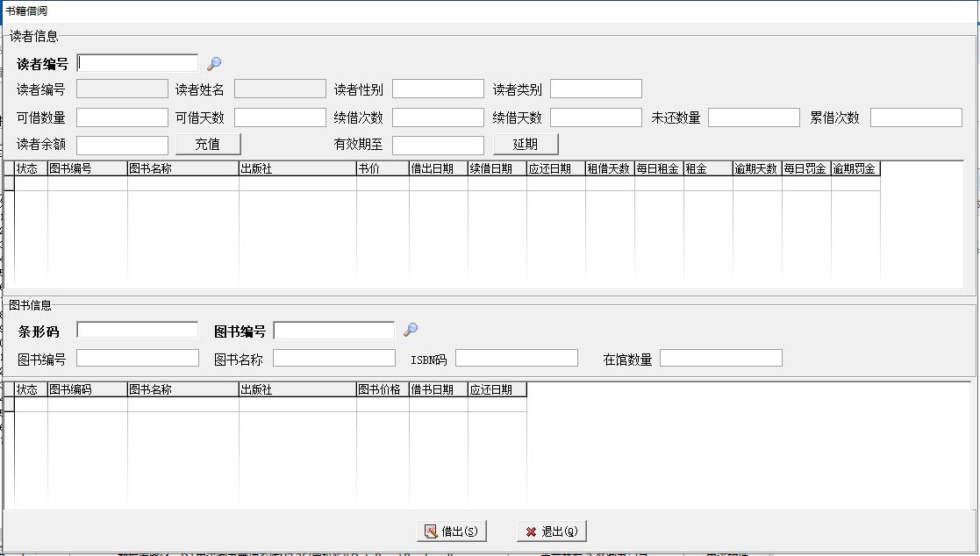This screenshot has height=556, width=980.
Task: Click the 借书日期 column header
Action: tap(438, 390)
